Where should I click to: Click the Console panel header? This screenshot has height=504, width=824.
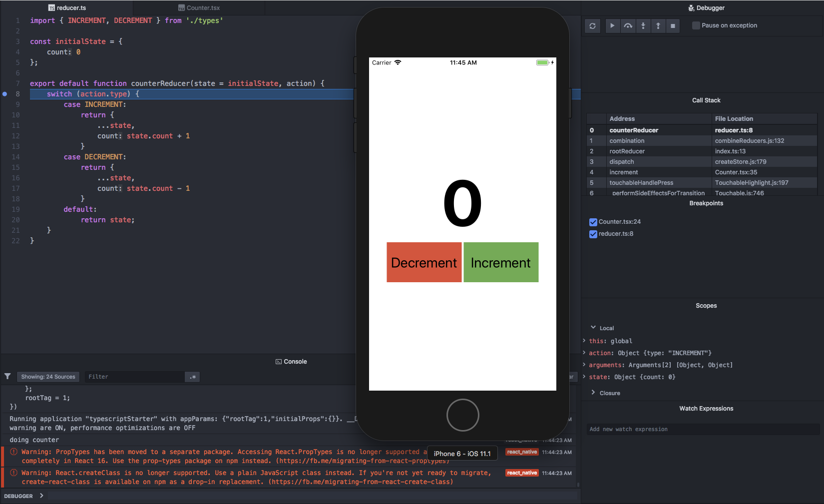(x=291, y=362)
